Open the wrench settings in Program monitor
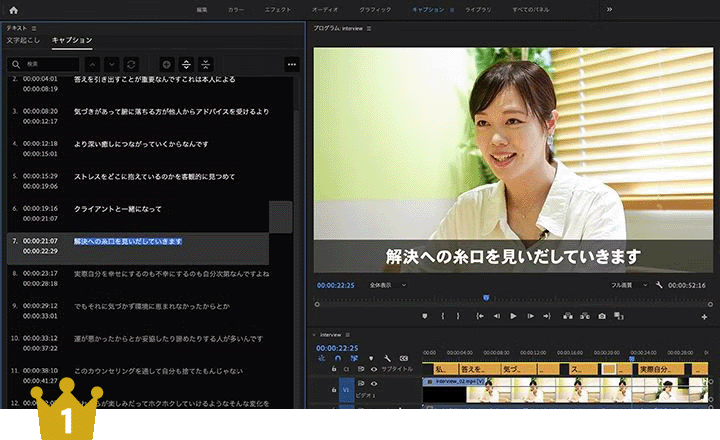Image resolution: width=720 pixels, height=440 pixels. tap(660, 285)
